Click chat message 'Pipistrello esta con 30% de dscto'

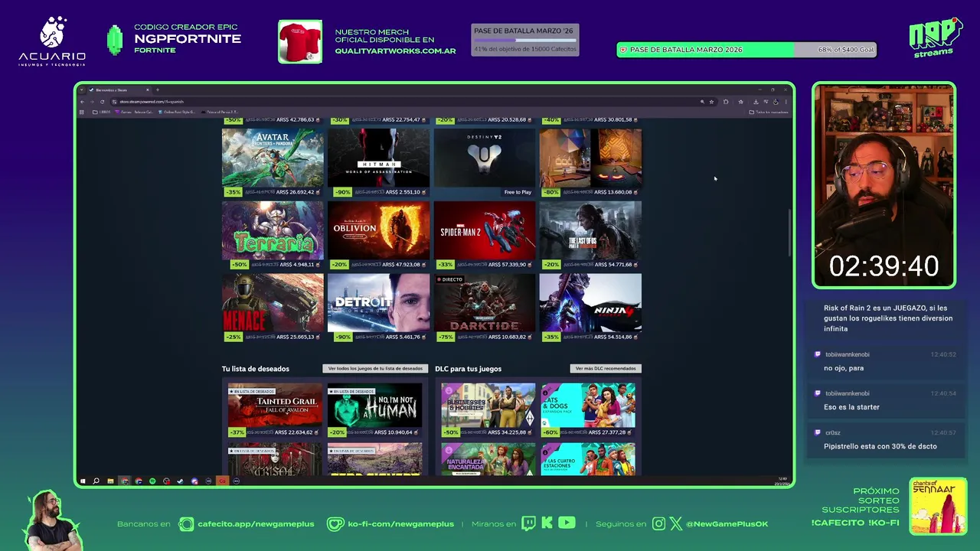click(880, 446)
